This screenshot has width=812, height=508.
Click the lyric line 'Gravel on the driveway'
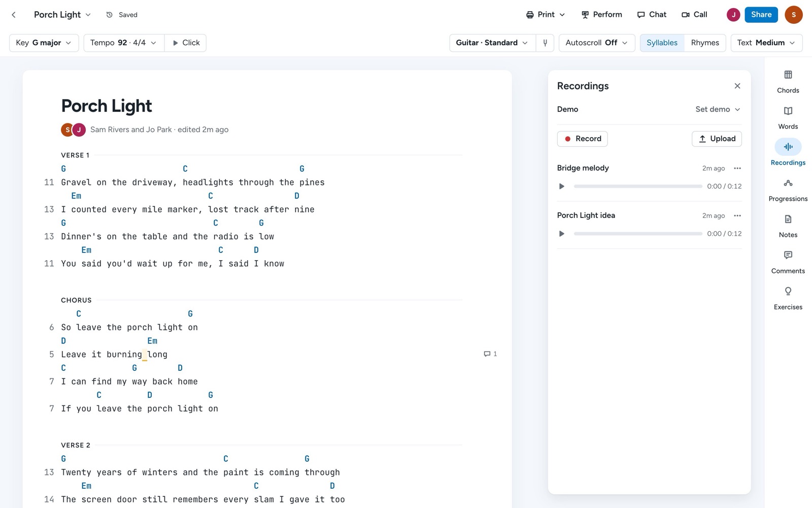[193, 182]
